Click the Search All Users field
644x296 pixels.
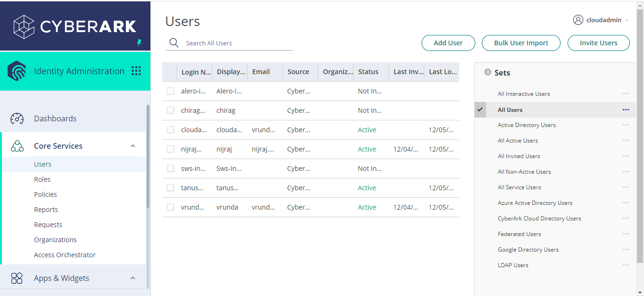[x=229, y=43]
